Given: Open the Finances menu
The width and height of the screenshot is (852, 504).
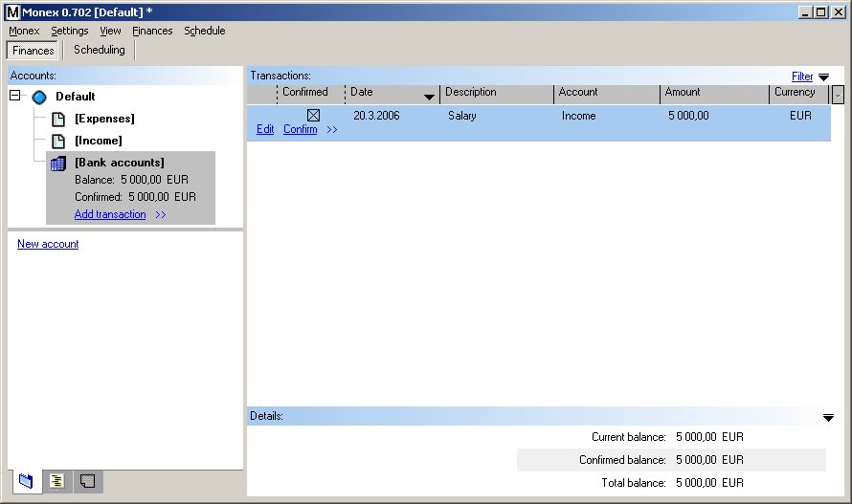Looking at the screenshot, I should coord(152,31).
